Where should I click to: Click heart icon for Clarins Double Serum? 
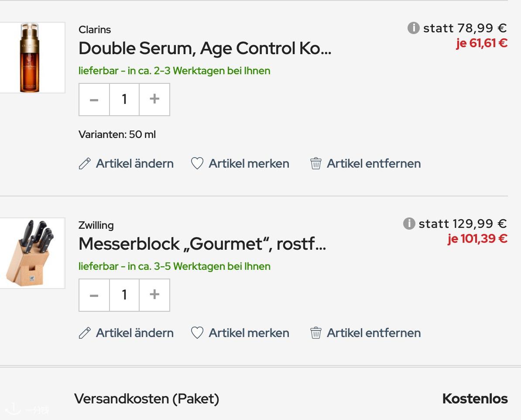(x=197, y=163)
